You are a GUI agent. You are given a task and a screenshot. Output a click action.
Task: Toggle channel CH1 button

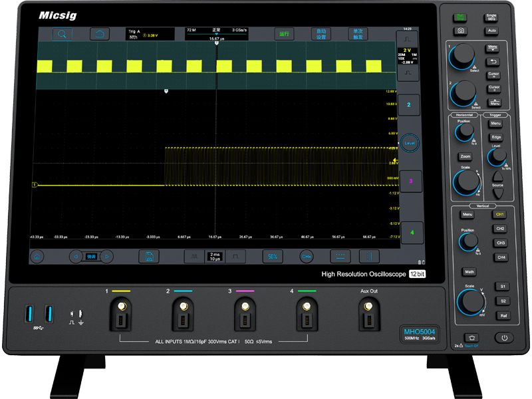point(500,214)
